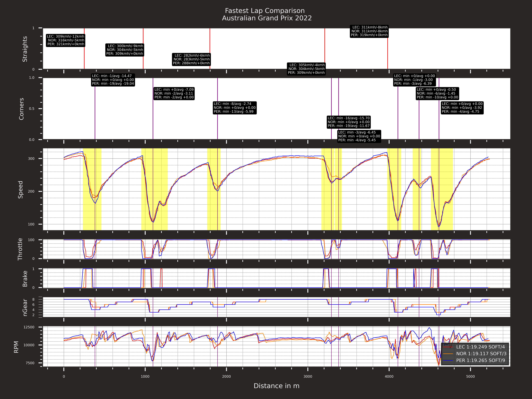Image resolution: width=532 pixels, height=399 pixels.
Task: Click corner note "LEC: min -16/avg -15.70"
Action: [x=349, y=118]
